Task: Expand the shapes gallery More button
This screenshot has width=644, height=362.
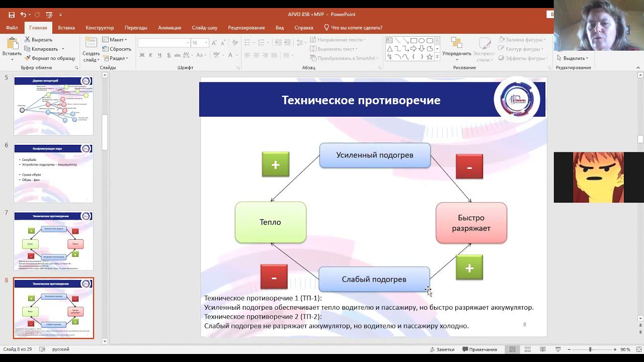Action: (x=437, y=57)
